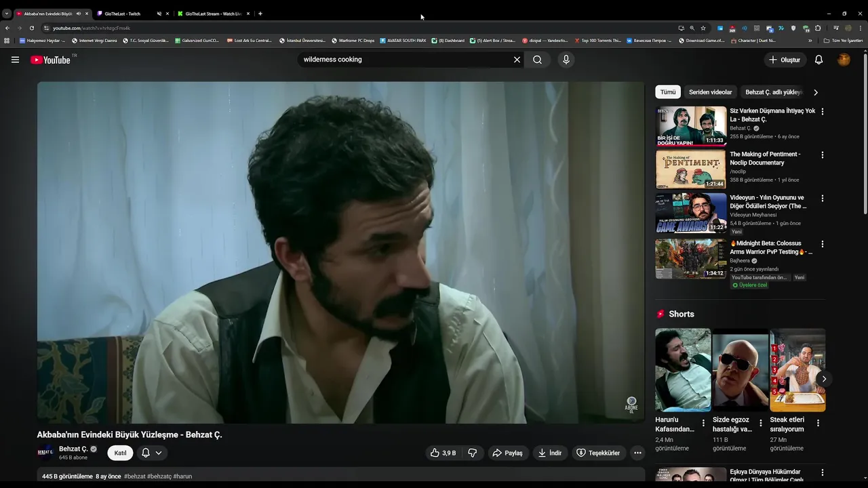Open options for Sizde egzoz hastalığı short

760,423
